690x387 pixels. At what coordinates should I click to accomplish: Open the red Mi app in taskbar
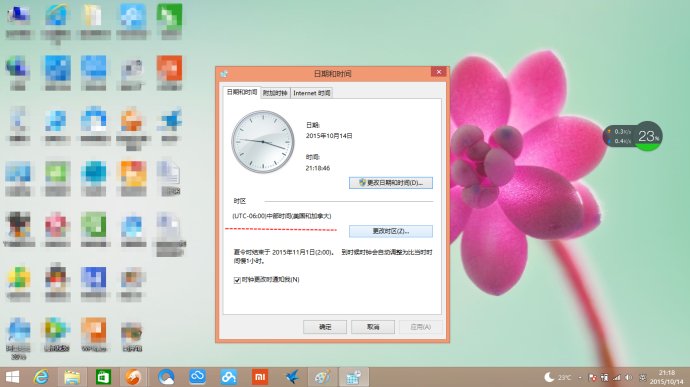(x=260, y=377)
